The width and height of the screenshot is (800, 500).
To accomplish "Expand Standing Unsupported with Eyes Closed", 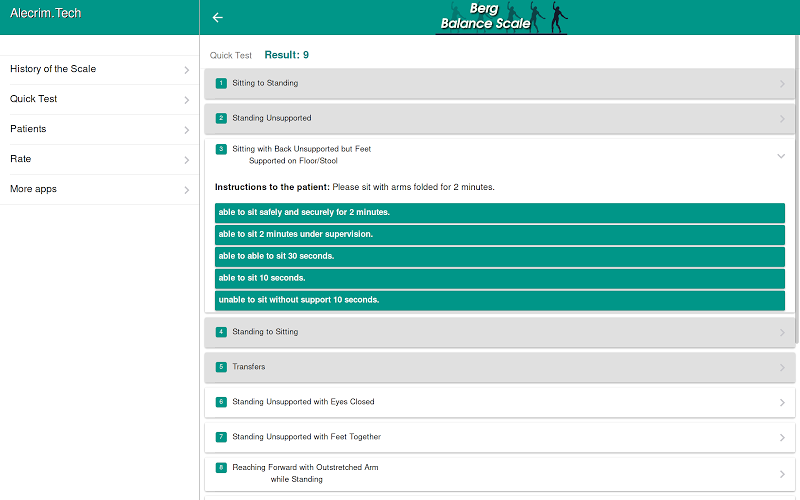I will tap(499, 403).
